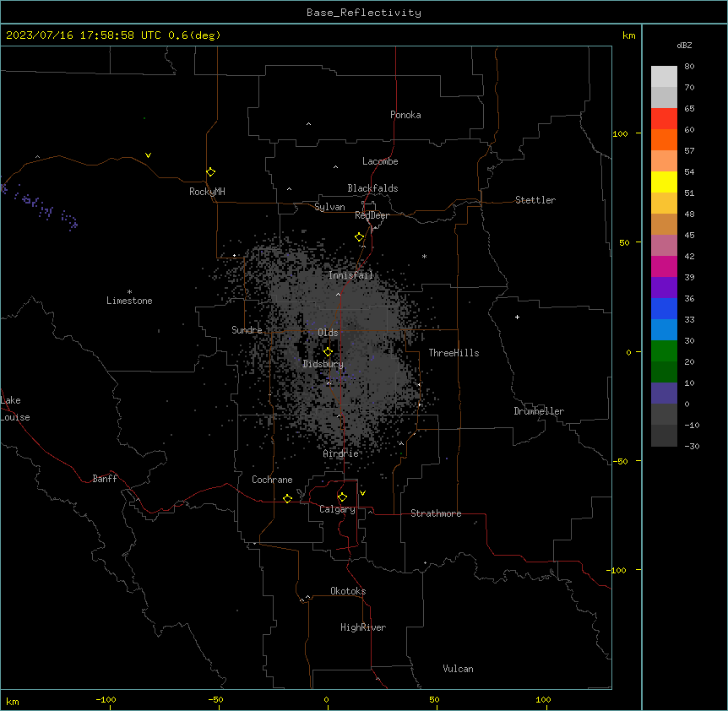Pick the magenta 39-42 dBZ legend swatch

click(664, 266)
